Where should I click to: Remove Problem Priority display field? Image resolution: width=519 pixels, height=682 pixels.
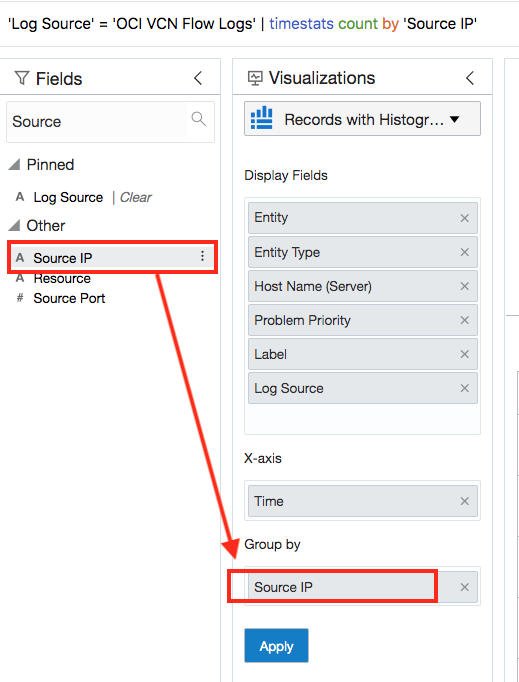click(465, 320)
